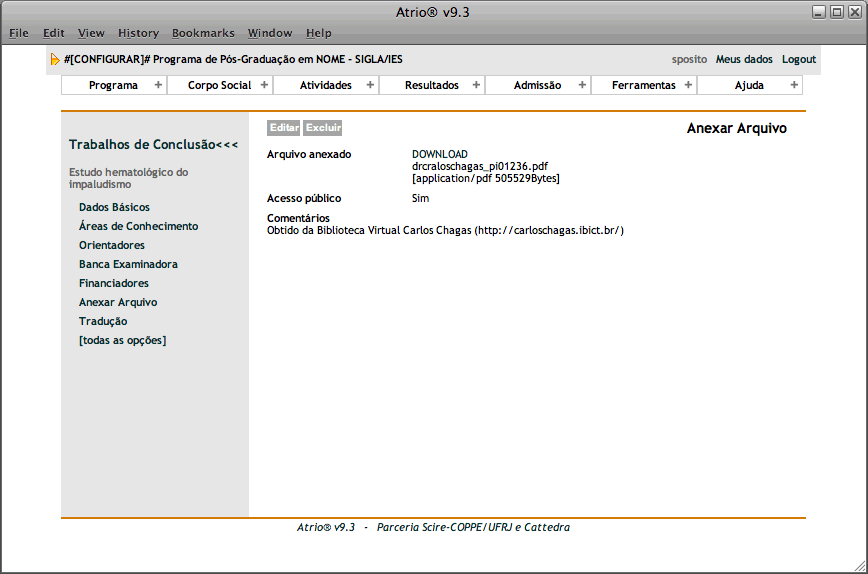Image resolution: width=868 pixels, height=574 pixels.
Task: Show [todas as opções] in sidebar
Action: point(122,340)
